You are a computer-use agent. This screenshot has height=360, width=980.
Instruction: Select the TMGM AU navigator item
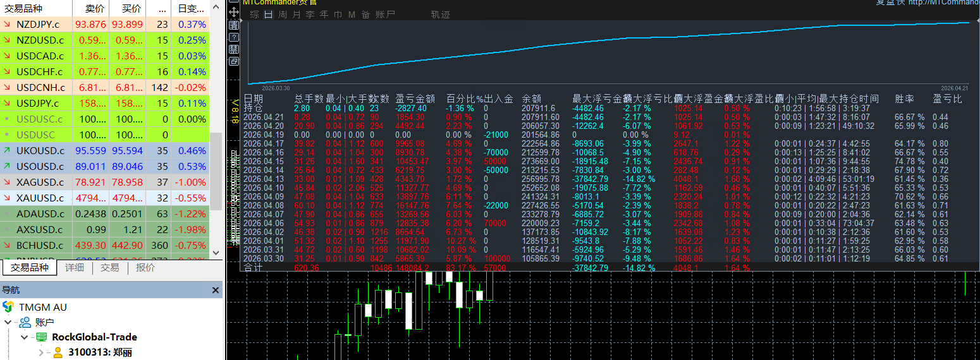pos(42,307)
